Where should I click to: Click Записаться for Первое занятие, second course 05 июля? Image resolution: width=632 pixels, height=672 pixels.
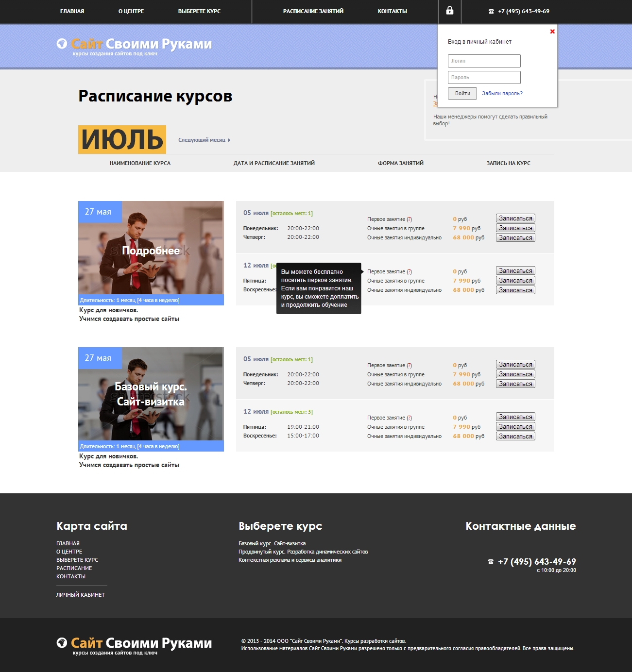(x=515, y=365)
